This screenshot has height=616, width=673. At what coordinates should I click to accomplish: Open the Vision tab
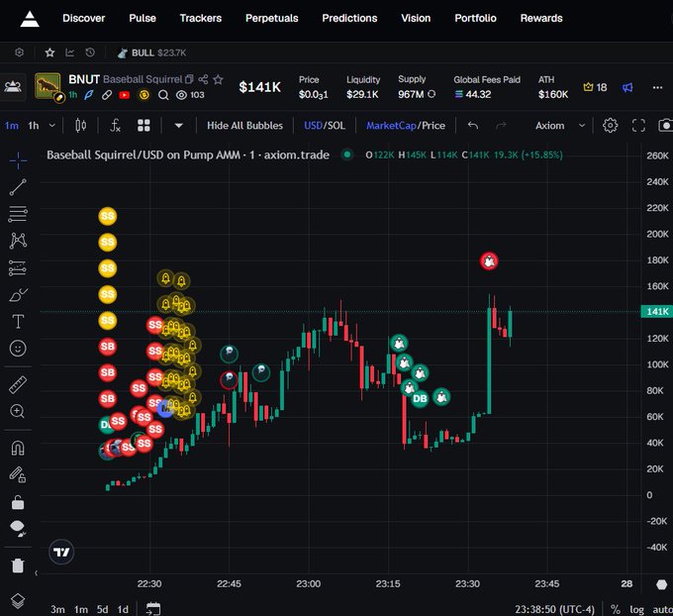point(416,18)
